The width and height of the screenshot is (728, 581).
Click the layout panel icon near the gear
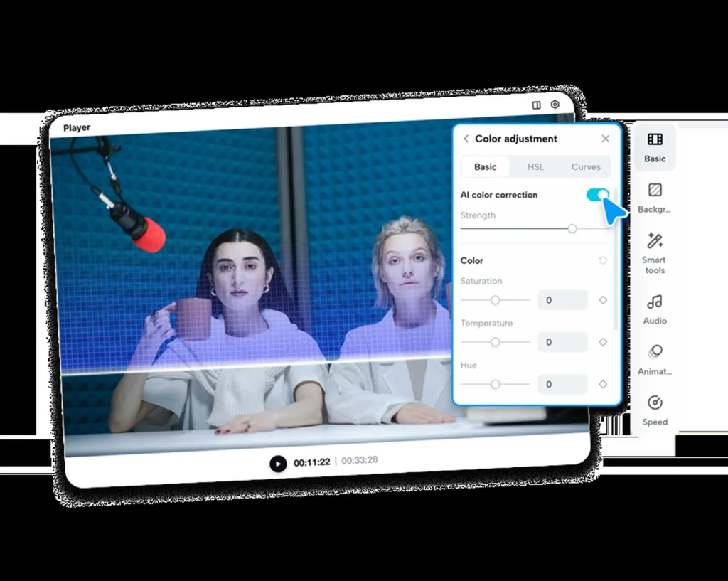point(535,105)
